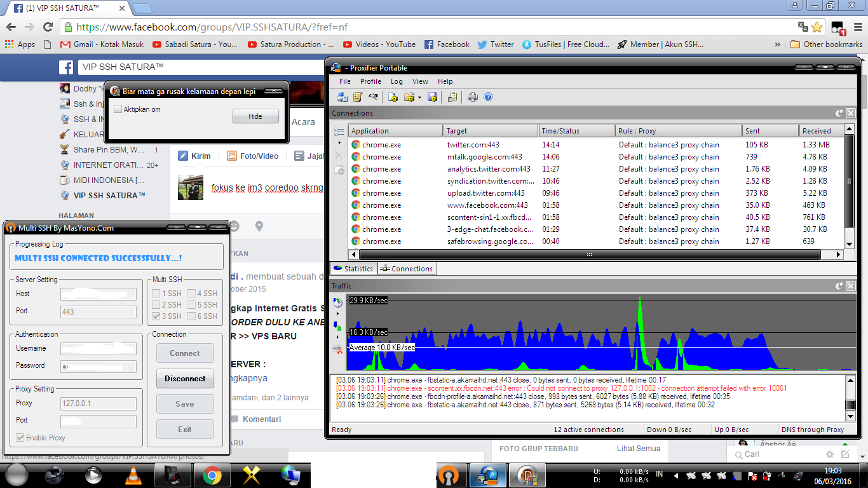Screen dimensions: 868x488
Task: Click the Chrome icon in the taskbar
Action: pyautogui.click(x=212, y=475)
